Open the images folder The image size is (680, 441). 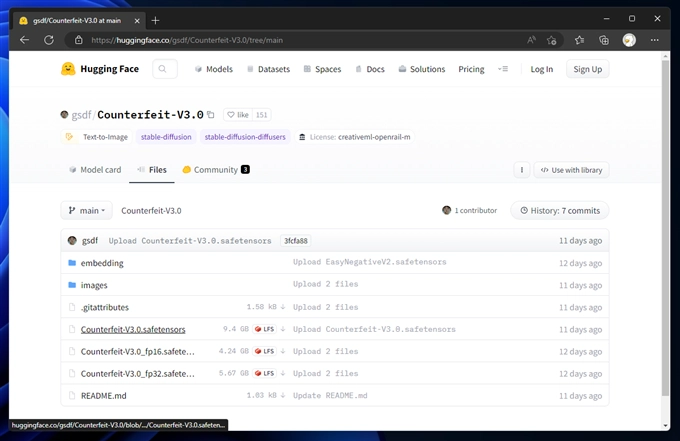coord(94,285)
